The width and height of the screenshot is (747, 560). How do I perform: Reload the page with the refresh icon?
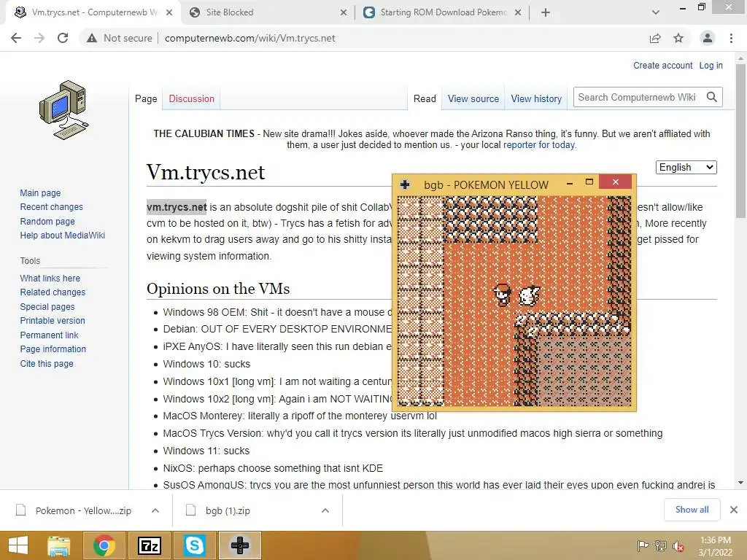coord(63,38)
